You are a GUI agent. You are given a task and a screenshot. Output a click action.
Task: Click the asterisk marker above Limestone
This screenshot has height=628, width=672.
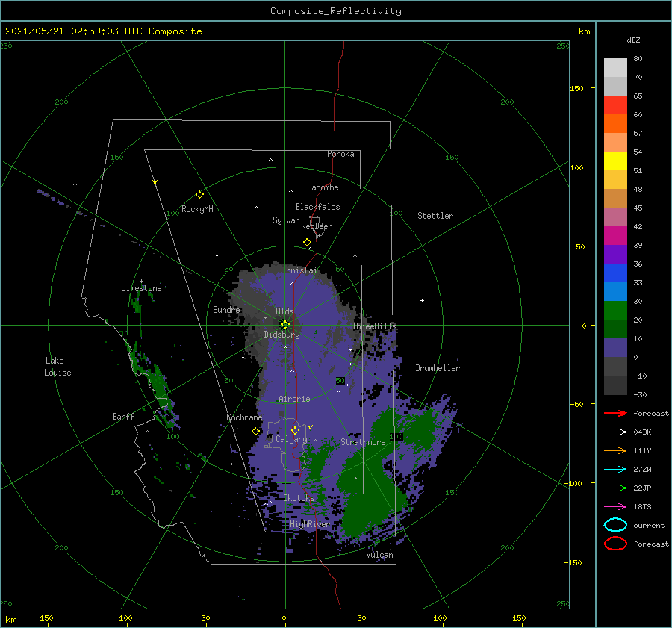tap(141, 282)
